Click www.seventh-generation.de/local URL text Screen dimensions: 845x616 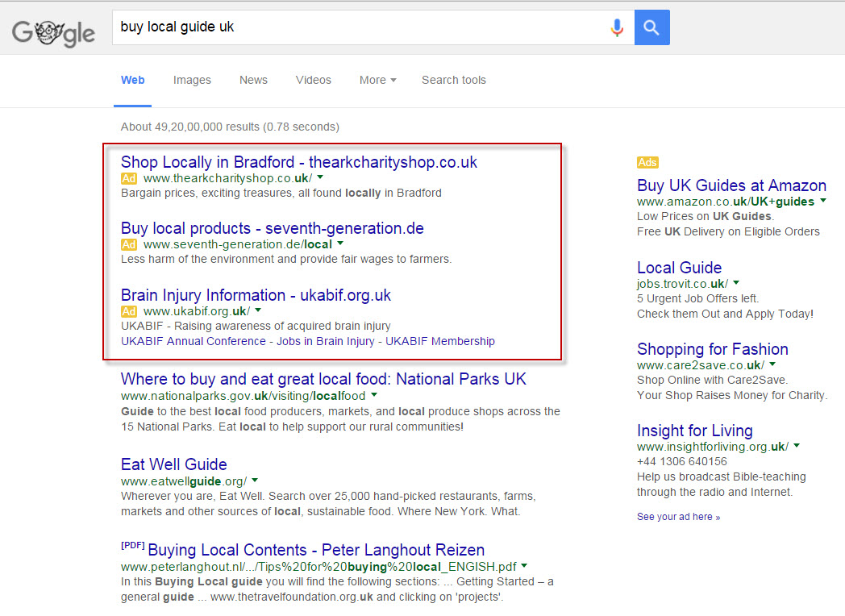[238, 244]
